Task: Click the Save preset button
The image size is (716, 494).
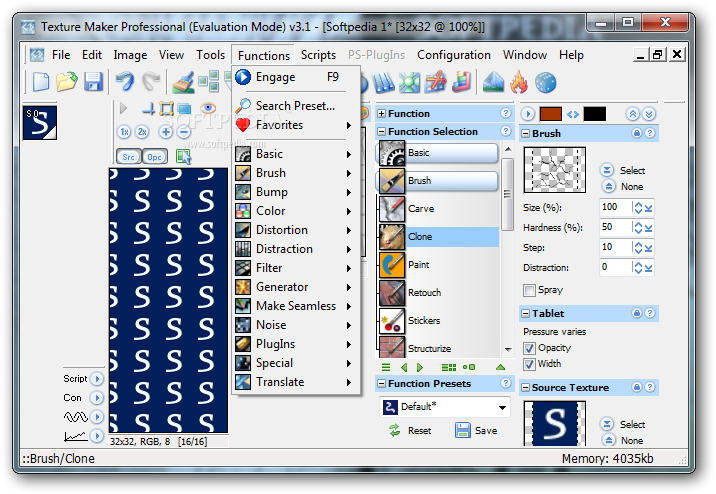Action: 476,431
